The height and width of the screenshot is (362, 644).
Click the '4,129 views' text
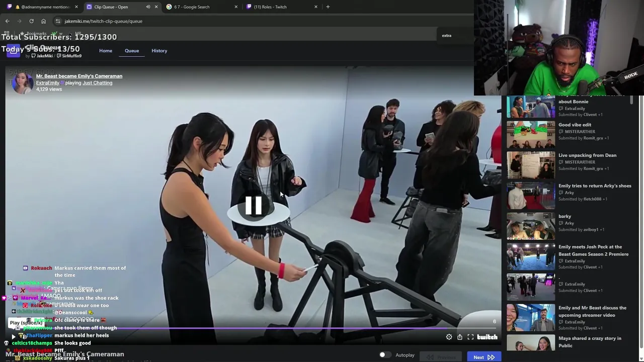[49, 89]
